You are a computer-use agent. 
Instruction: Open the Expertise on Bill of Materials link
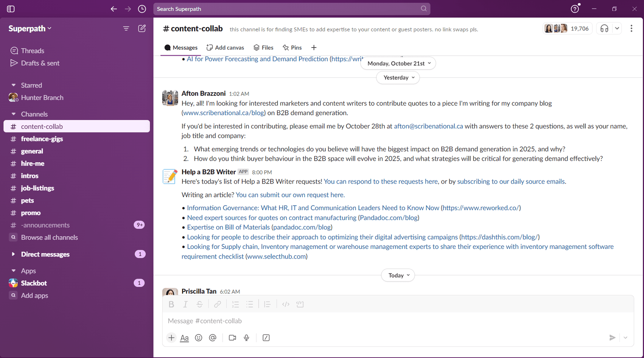coord(228,228)
